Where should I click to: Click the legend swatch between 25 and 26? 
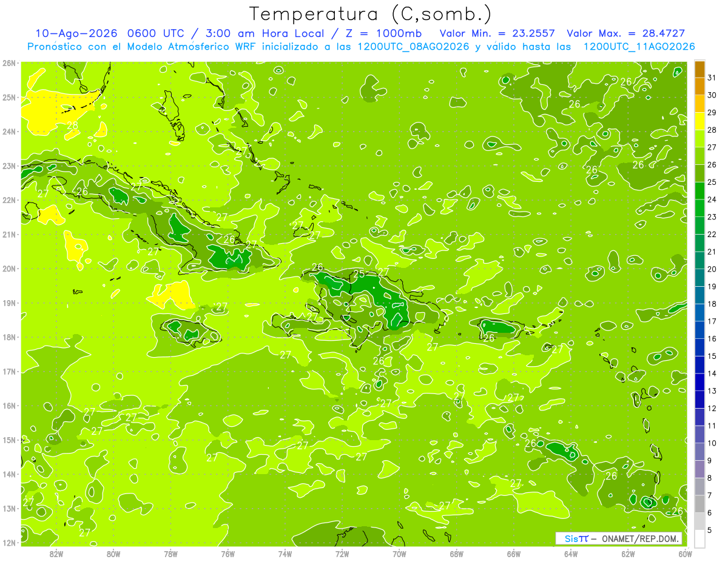(699, 173)
